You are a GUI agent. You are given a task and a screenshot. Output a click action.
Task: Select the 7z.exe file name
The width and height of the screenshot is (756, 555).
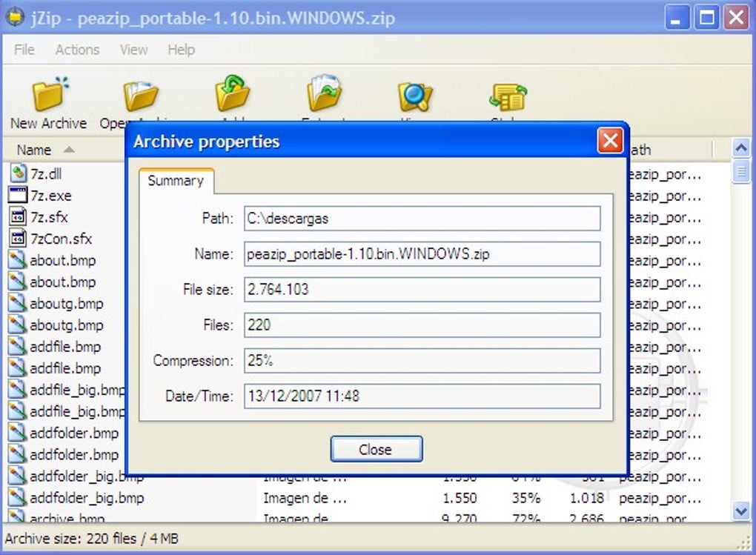point(50,196)
